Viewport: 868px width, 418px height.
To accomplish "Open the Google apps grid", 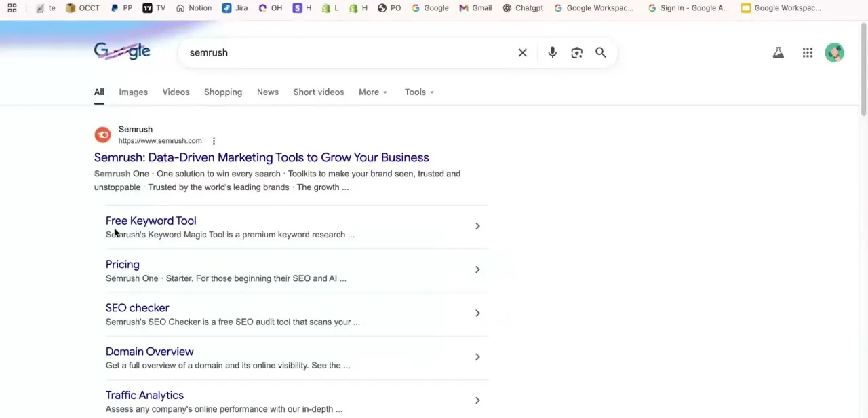I will [808, 52].
